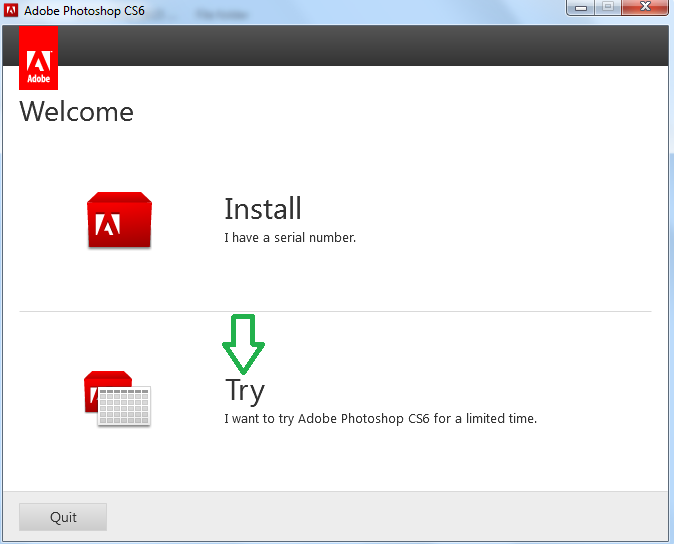Click the Welcome heading text
The height and width of the screenshot is (544, 674).
77,112
